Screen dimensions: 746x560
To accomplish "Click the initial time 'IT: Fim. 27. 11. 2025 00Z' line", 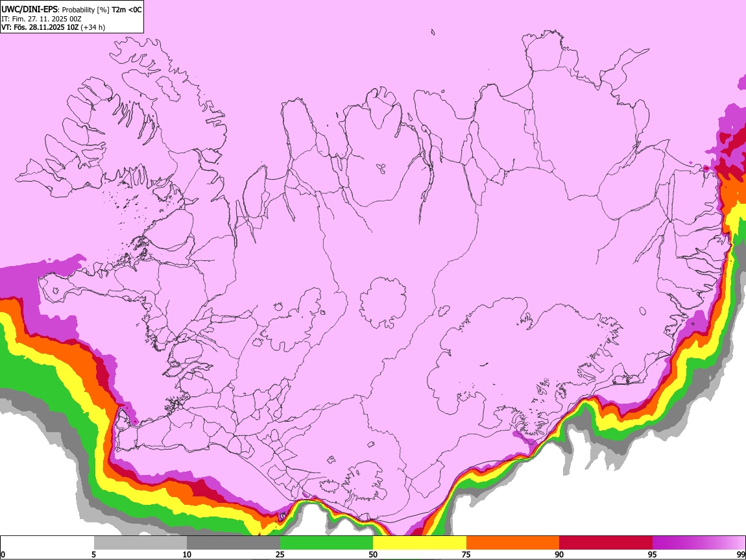I will pyautogui.click(x=42, y=19).
